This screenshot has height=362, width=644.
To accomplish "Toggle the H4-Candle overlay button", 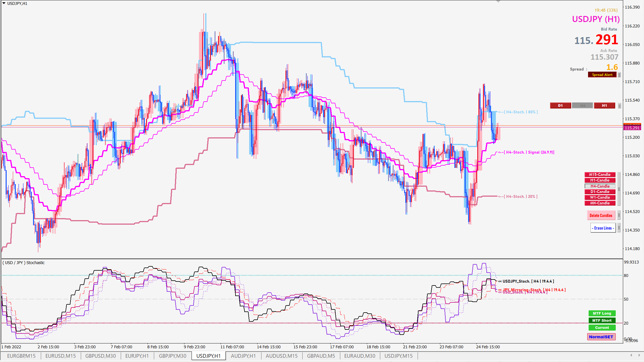I will pyautogui.click(x=600, y=186).
